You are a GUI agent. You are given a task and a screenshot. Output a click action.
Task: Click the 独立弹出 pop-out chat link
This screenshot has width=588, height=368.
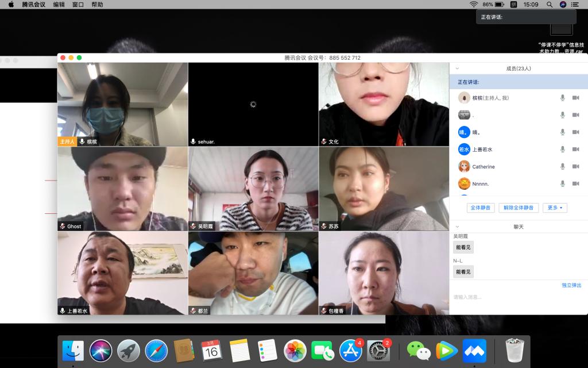(x=571, y=285)
